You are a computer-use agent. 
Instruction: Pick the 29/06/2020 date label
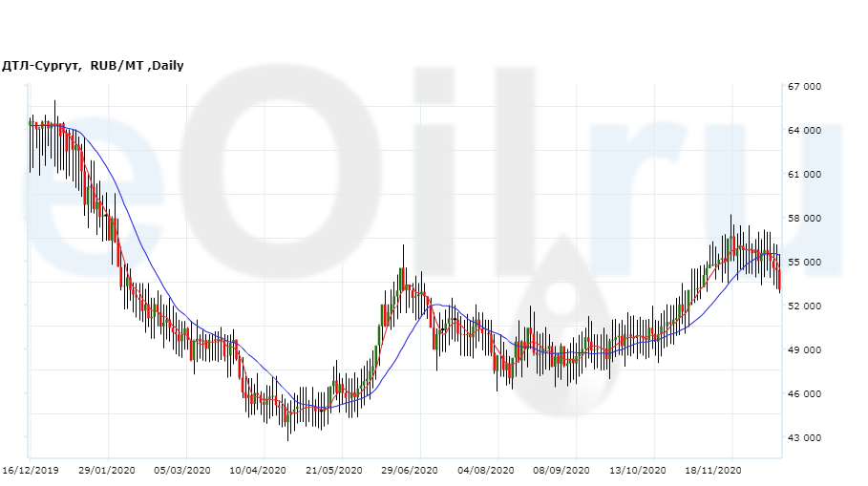tap(410, 470)
